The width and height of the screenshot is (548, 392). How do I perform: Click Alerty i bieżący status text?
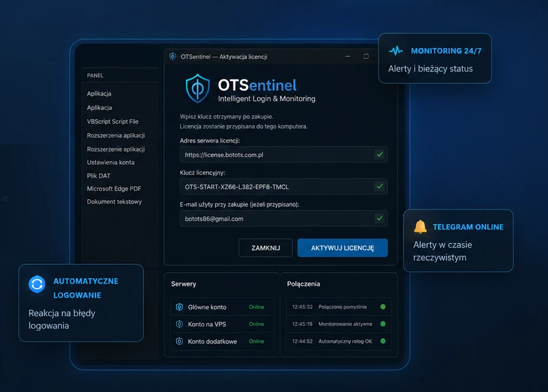click(x=430, y=68)
